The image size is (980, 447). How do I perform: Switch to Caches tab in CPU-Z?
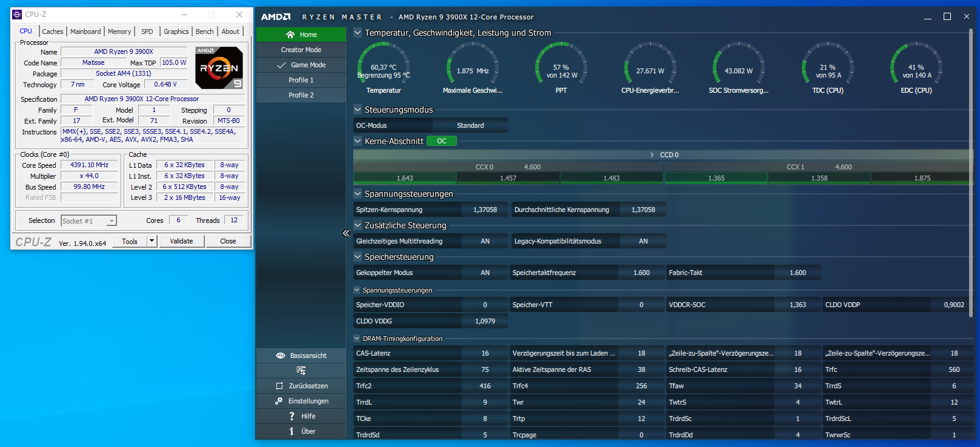[x=52, y=31]
